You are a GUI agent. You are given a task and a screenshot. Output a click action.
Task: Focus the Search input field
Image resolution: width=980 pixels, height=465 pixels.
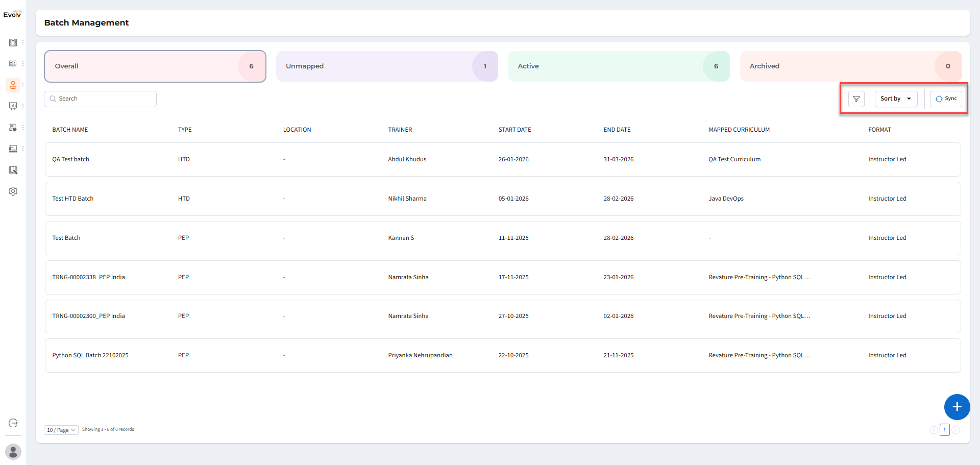[100, 99]
